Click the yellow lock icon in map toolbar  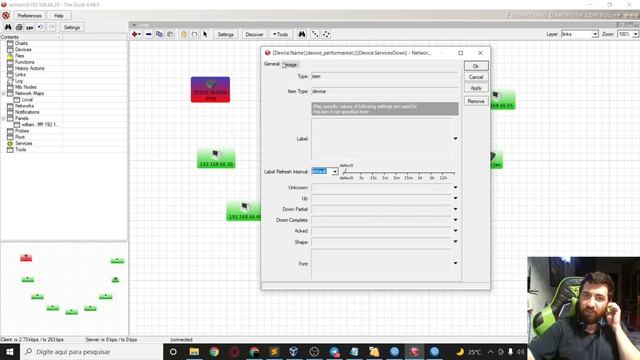pyautogui.click(x=184, y=34)
